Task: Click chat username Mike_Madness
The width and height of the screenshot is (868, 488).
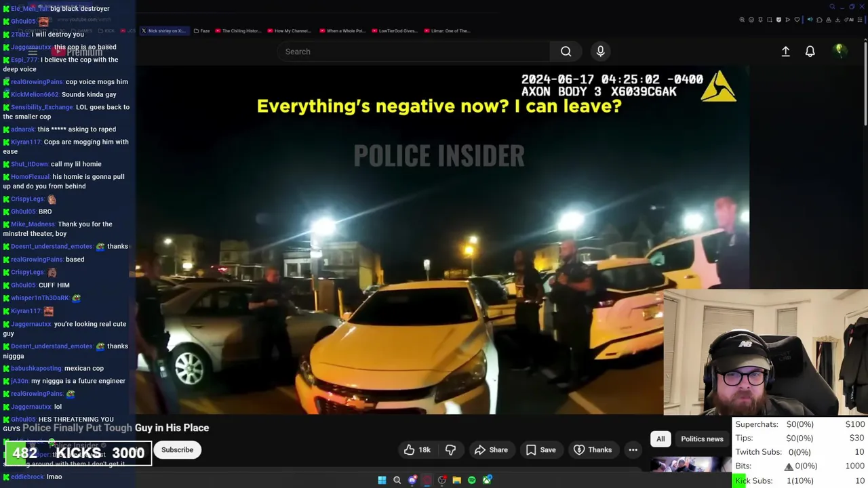Action: [x=33, y=224]
